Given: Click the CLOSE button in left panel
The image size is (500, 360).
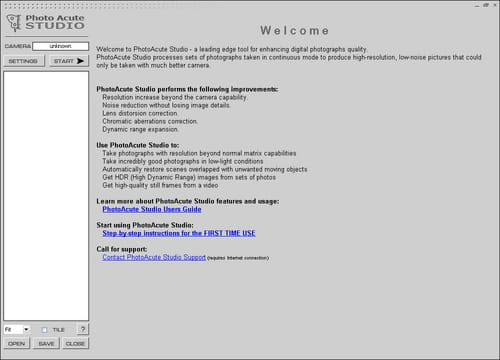Looking at the screenshot, I should point(75,343).
